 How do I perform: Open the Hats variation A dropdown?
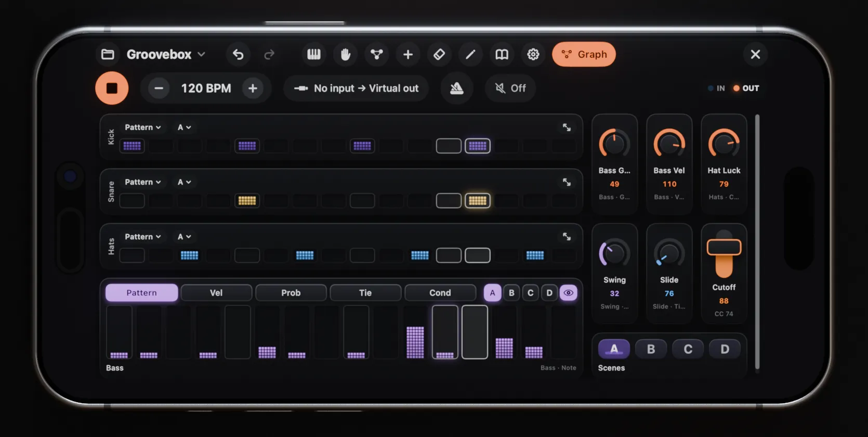tap(185, 237)
